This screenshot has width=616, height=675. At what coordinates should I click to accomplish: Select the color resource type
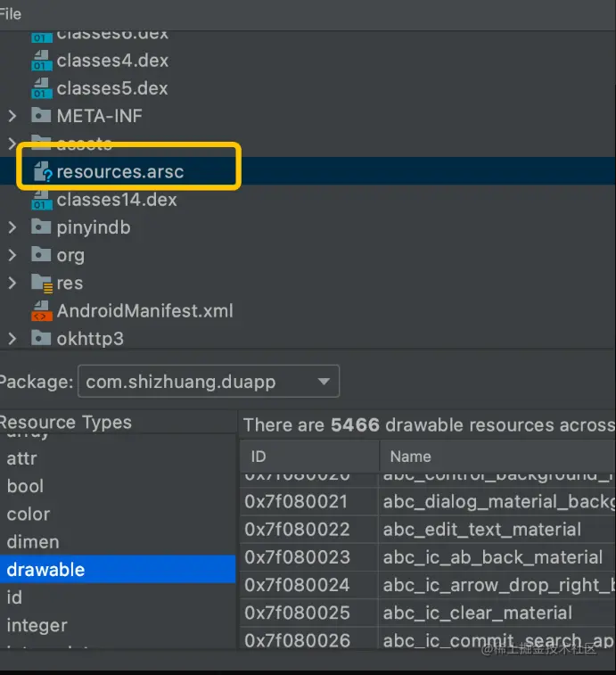[29, 514]
